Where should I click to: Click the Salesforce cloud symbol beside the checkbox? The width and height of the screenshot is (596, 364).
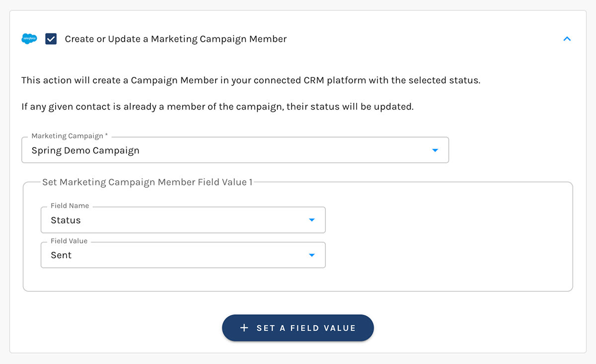point(29,38)
